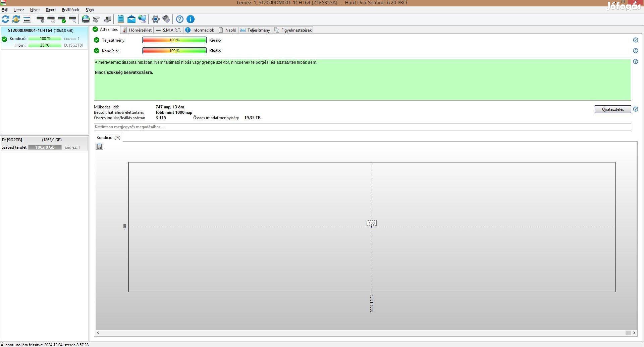Click the disk icon with green checkmark
Image resolution: width=644 pixels, height=347 pixels.
point(62,19)
